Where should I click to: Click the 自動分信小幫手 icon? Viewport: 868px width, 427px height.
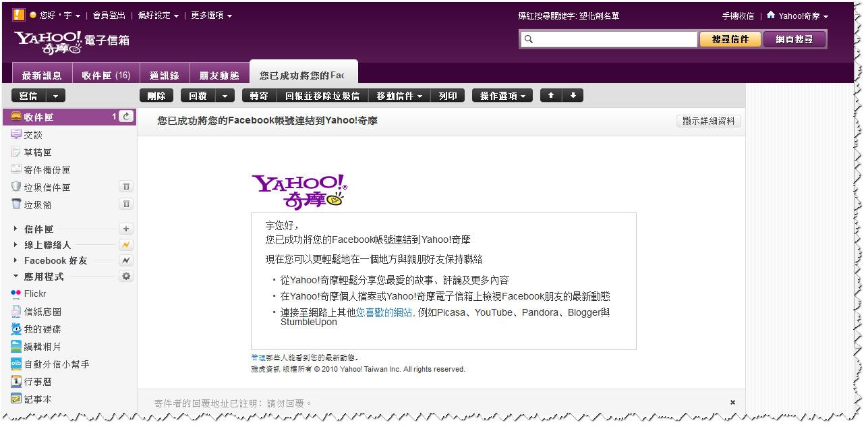[16, 364]
